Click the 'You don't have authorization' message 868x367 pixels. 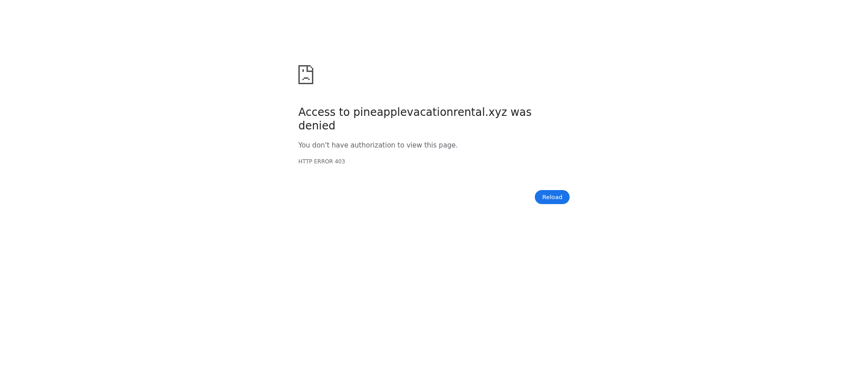click(378, 145)
